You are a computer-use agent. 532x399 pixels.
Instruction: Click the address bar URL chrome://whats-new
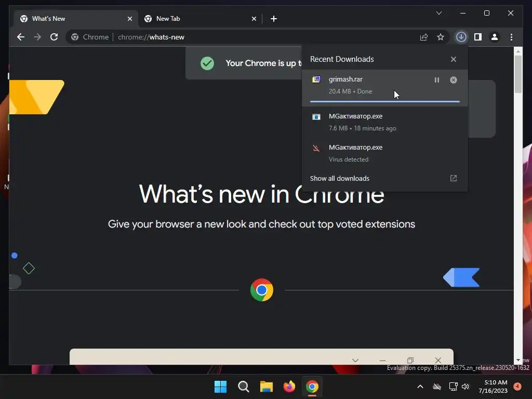tap(151, 37)
